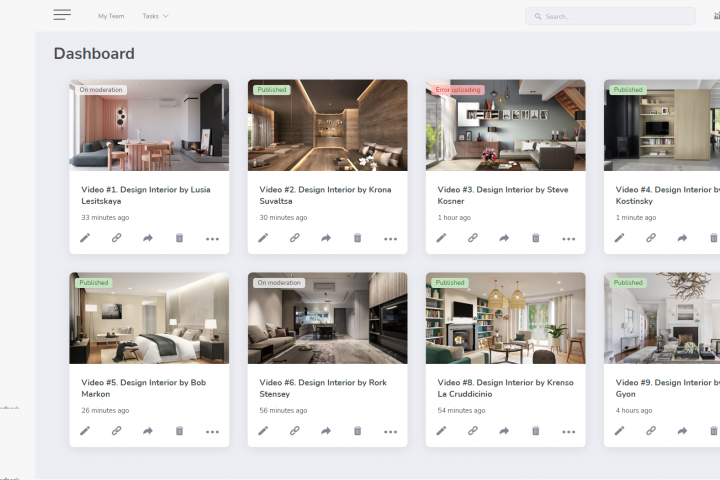Open more options for Video #8
The width and height of the screenshot is (720, 480).
point(568,432)
